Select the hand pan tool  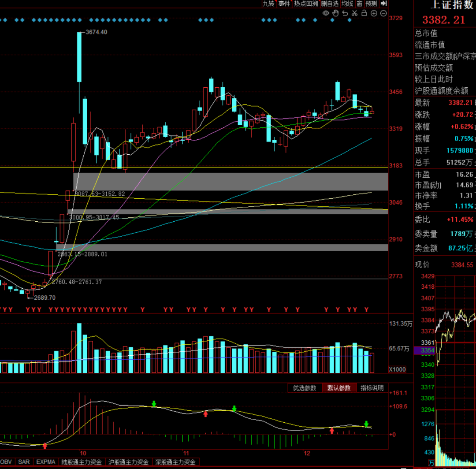point(335,13)
